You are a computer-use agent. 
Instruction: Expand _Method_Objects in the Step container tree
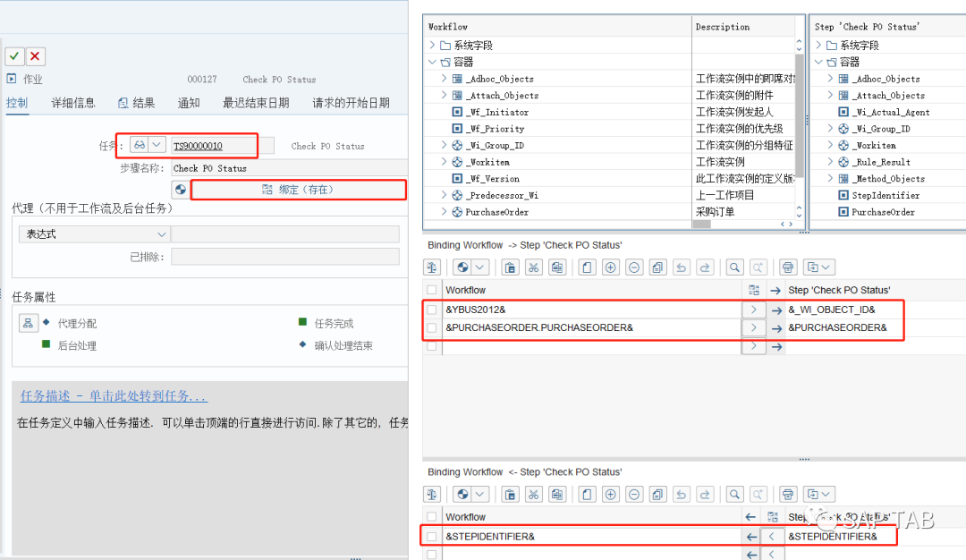click(x=830, y=178)
